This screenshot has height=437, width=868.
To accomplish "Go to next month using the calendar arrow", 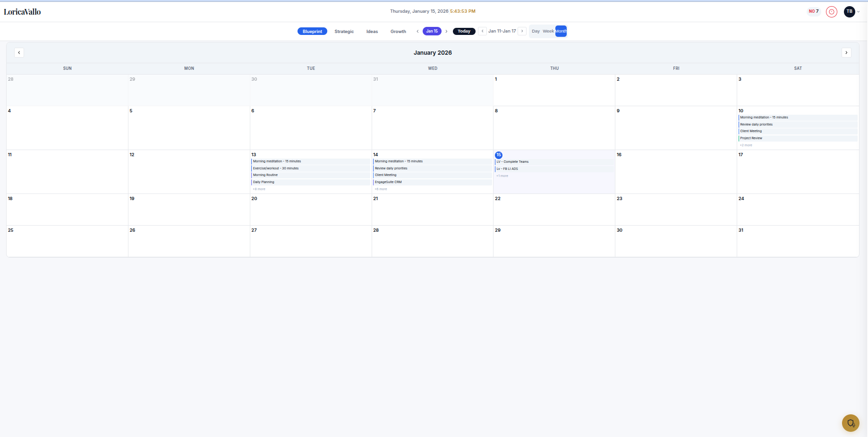I will click(x=846, y=52).
